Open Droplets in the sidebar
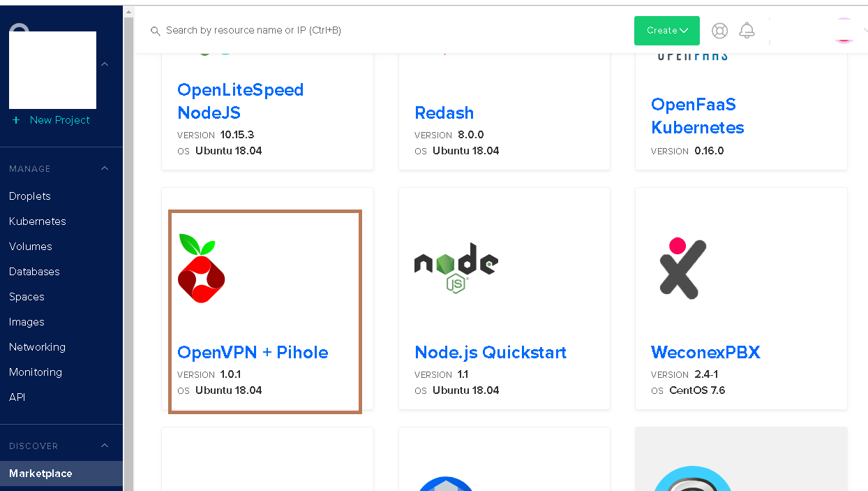This screenshot has height=491, width=868. (30, 196)
